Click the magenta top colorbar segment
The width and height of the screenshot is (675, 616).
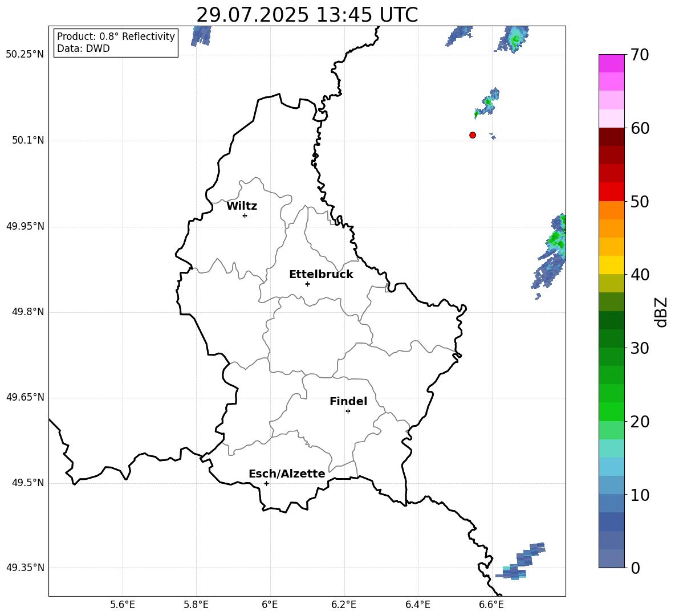[x=611, y=63]
